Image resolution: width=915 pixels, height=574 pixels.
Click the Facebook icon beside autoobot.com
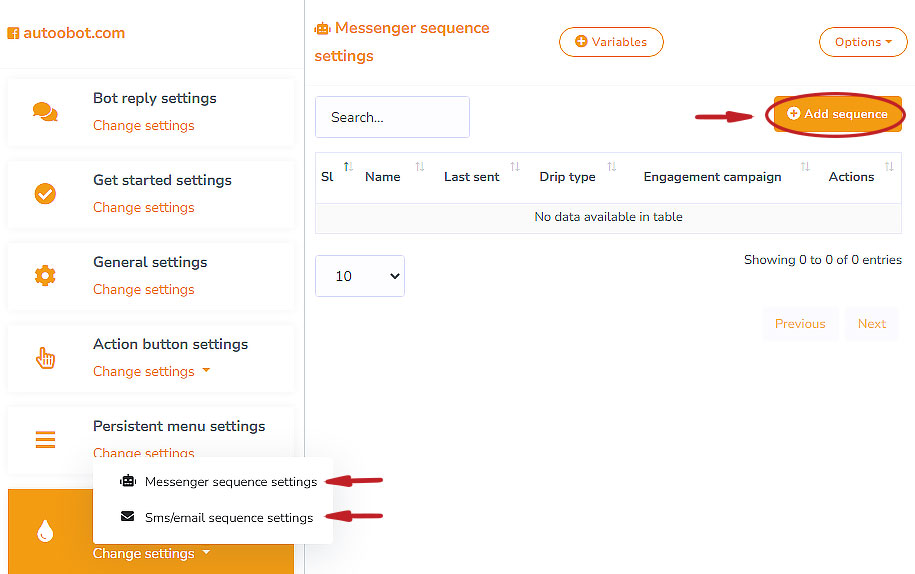pyautogui.click(x=13, y=33)
